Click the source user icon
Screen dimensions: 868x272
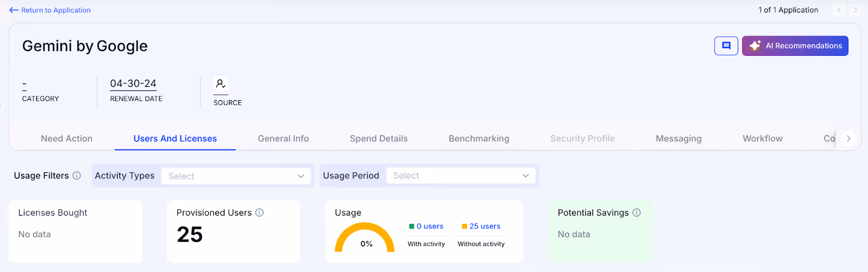point(220,84)
